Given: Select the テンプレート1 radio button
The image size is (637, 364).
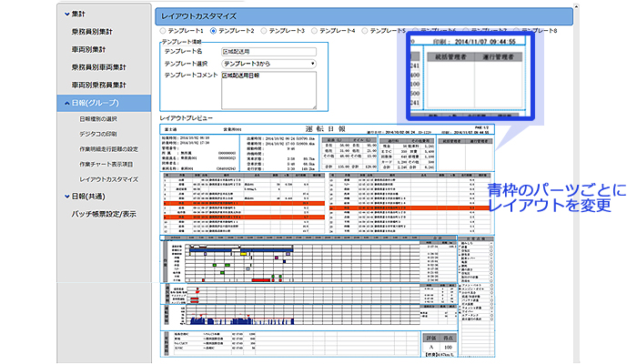Looking at the screenshot, I should [163, 31].
